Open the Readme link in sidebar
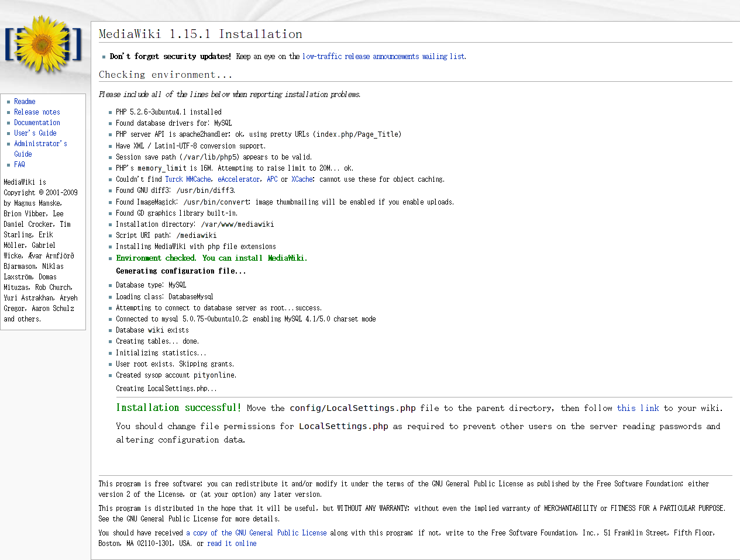The height and width of the screenshot is (560, 740). (25, 102)
